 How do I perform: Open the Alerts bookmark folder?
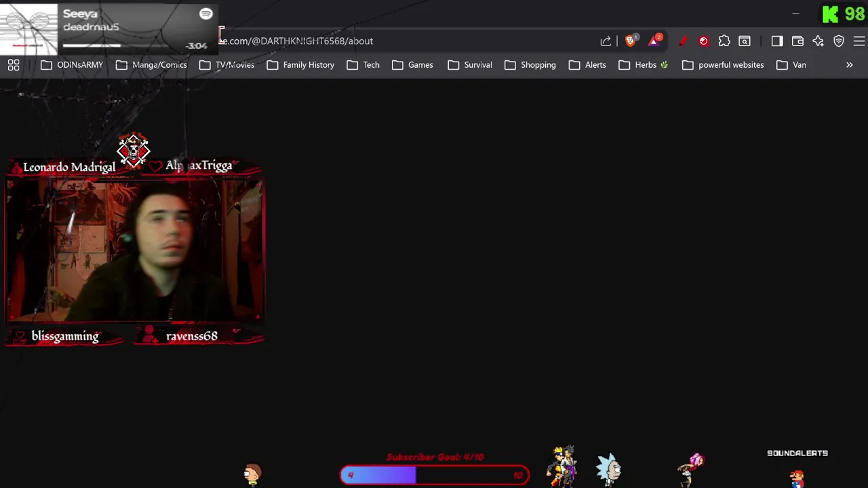pos(587,65)
